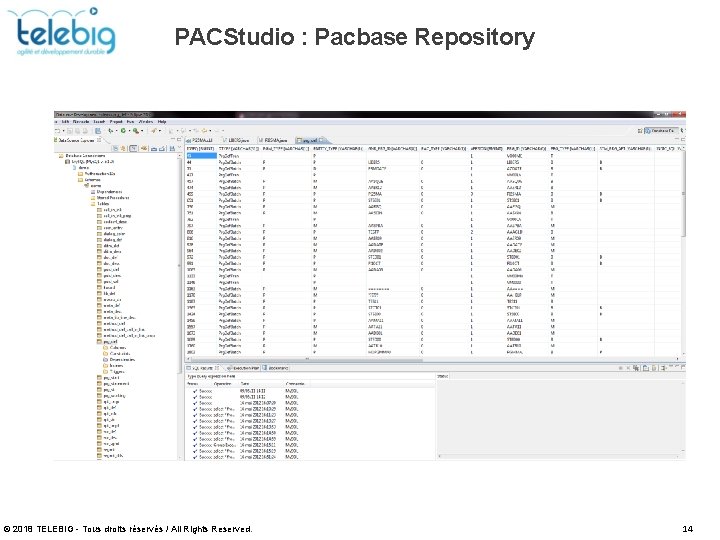
Task: Switch to the Bookmarks tab
Action: (276, 368)
